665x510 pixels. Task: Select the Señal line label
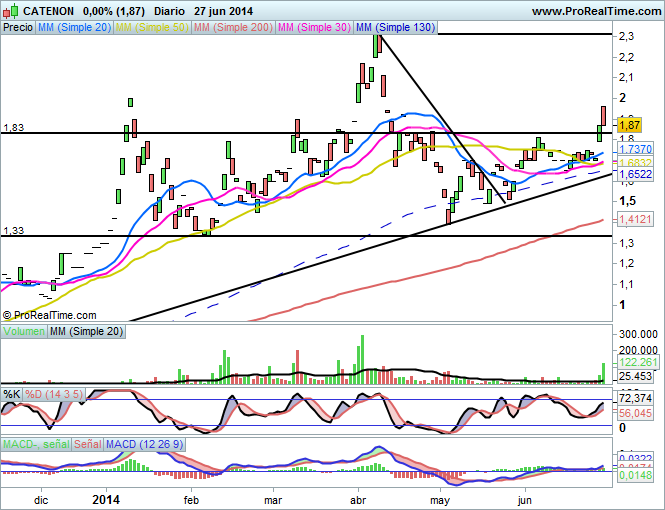pos(88,444)
